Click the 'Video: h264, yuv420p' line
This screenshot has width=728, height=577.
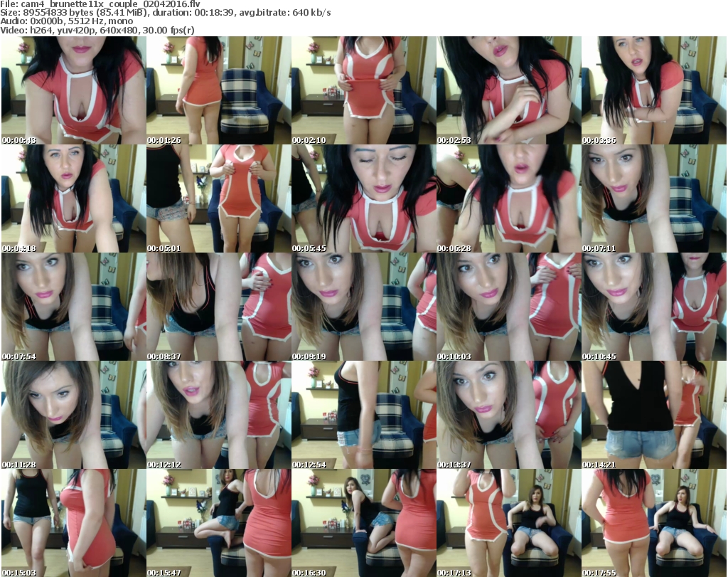tap(97, 31)
